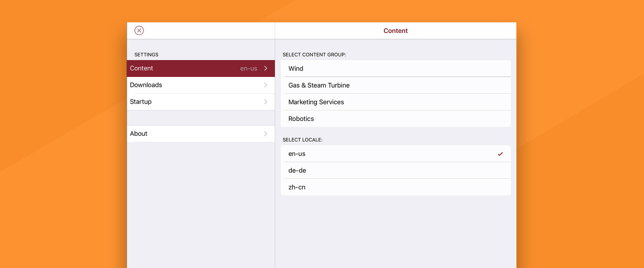The height and width of the screenshot is (268, 644).
Task: Click the chevron on the Startup row
Action: [266, 102]
